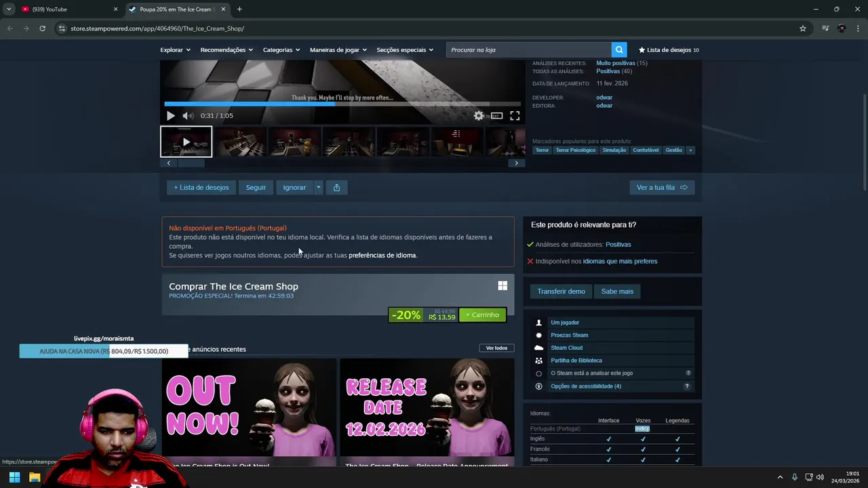868x488 pixels.
Task: Click Ver todos announcements button
Action: [x=496, y=348]
